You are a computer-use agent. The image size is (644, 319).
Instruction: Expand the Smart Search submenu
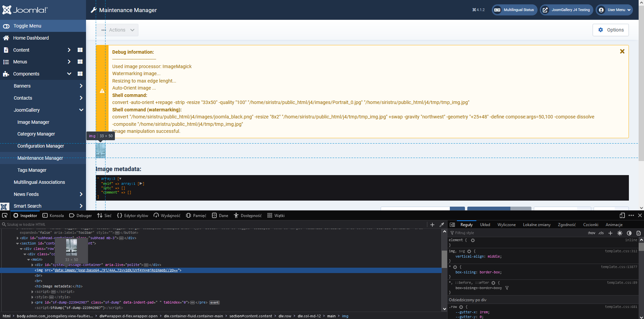(x=81, y=206)
